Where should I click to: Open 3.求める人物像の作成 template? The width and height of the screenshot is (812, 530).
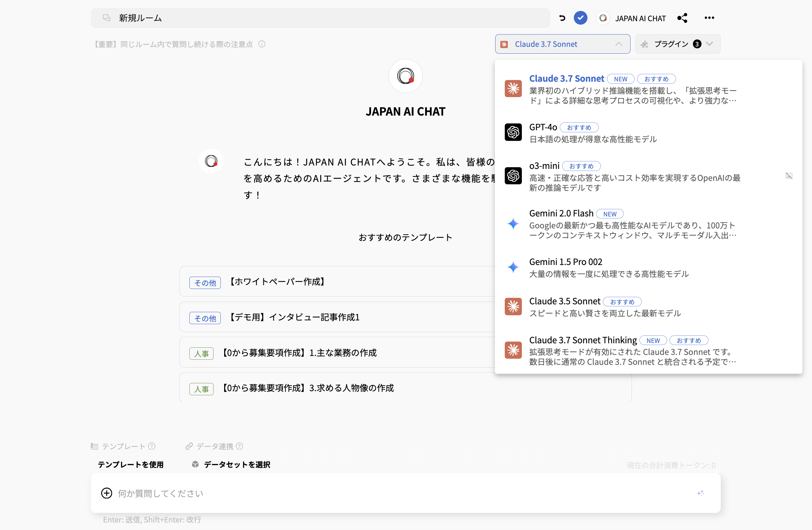click(406, 388)
